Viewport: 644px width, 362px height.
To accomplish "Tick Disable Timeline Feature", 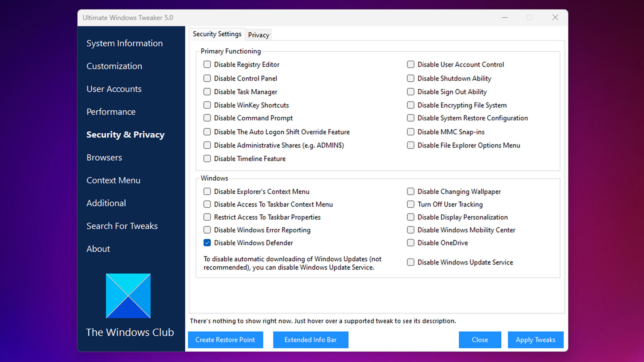I will (207, 159).
